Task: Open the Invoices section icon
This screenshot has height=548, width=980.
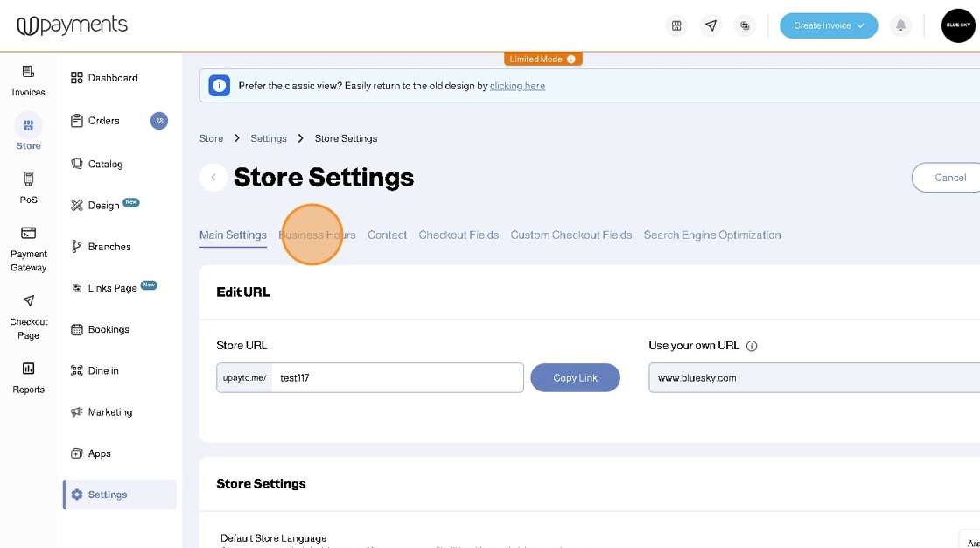Action: coord(28,72)
